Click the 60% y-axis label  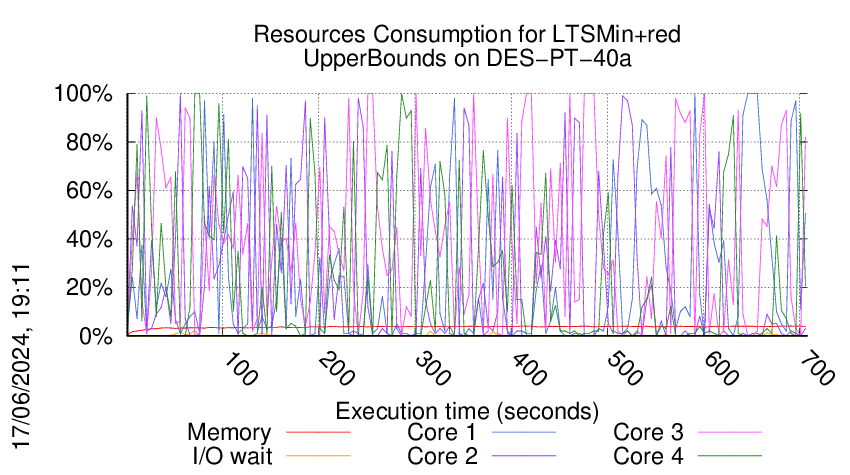click(89, 191)
